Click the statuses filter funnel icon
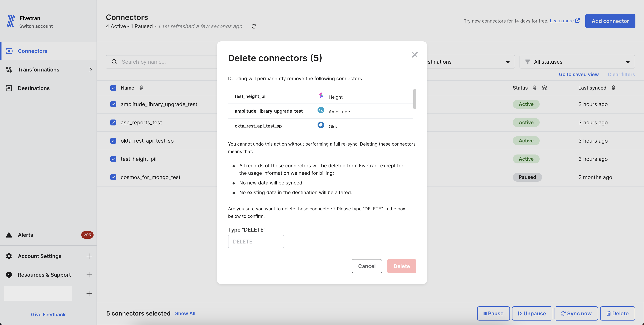Image resolution: width=644 pixels, height=325 pixels. coord(528,62)
